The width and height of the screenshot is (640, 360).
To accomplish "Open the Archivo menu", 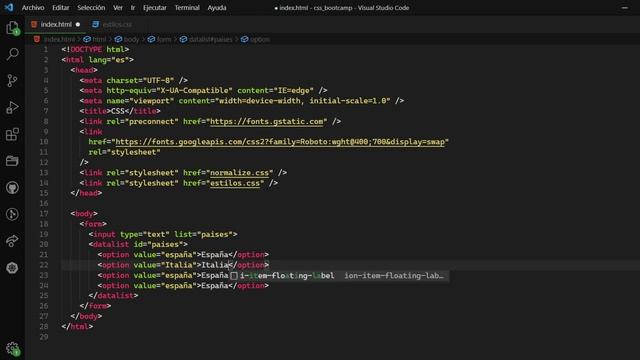I will pyautogui.click(x=33, y=8).
